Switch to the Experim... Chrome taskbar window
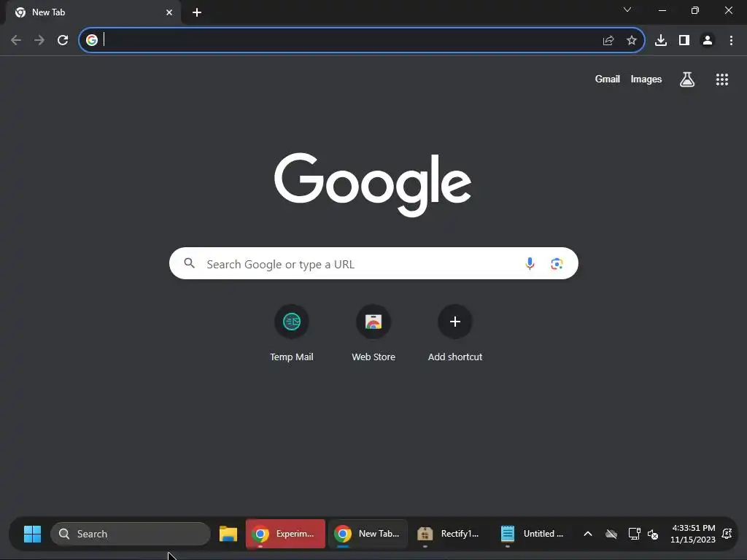The image size is (747, 560). point(285,534)
